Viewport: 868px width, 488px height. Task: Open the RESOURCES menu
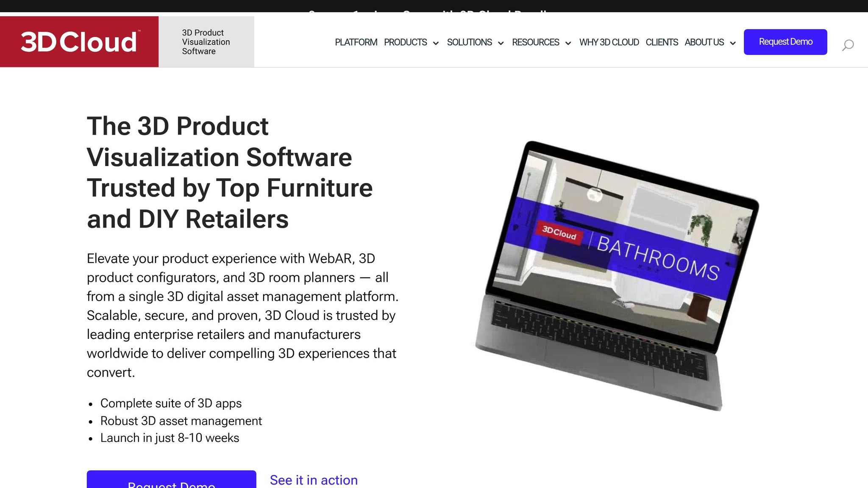coord(535,42)
